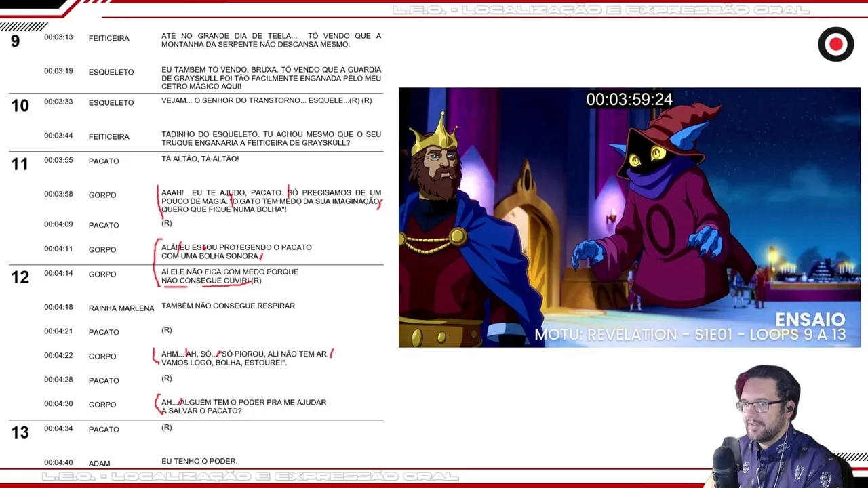Click the (R) reaction cue at 00:04:21
Screen dimensions: 868x488
point(167,330)
